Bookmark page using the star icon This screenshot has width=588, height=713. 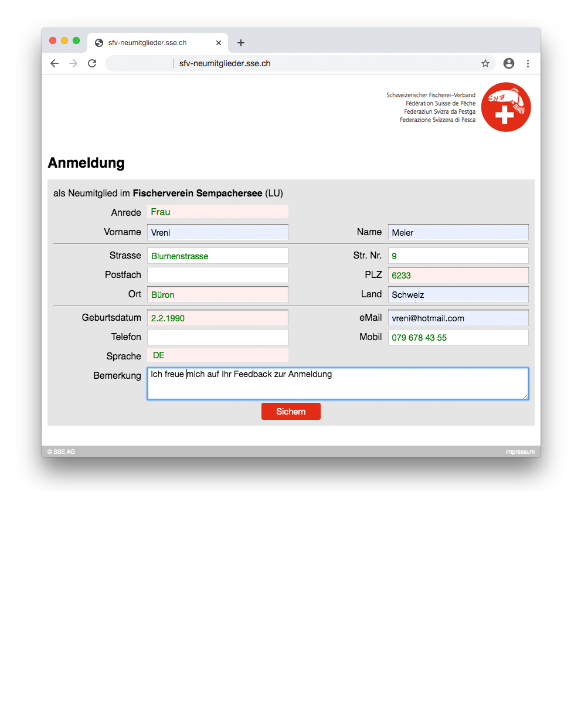[485, 63]
